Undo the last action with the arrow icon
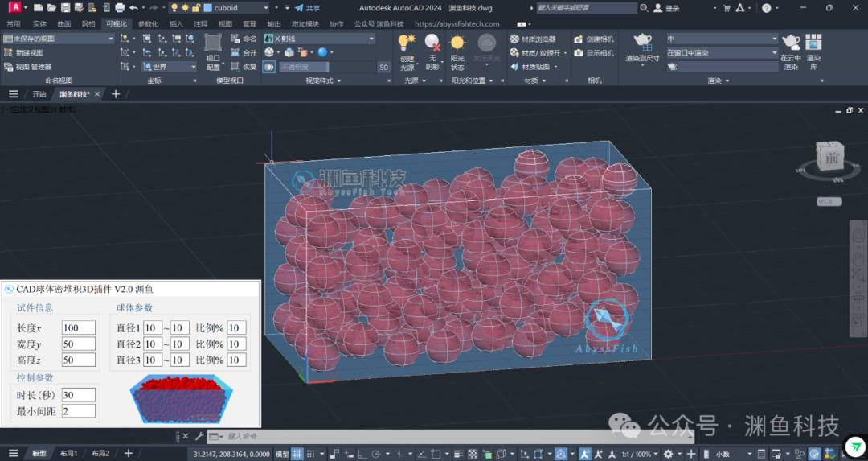Viewport: 868px width, 461px height. (x=133, y=8)
